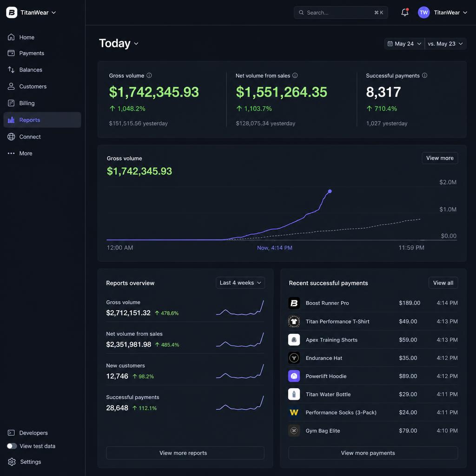The image size is (476, 476).
Task: Click info icon next to Successful payments
Action: [424, 75]
